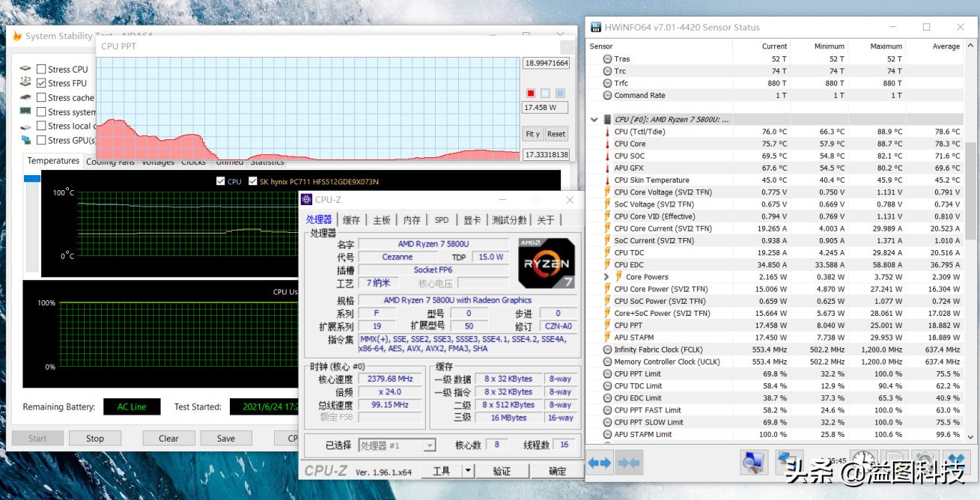Click the lightning icon beside Core Powers
980x500 pixels.
click(618, 277)
